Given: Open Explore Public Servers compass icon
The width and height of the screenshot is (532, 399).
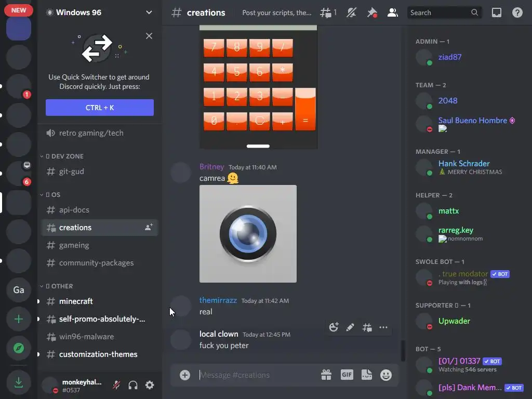Looking at the screenshot, I should (19, 348).
